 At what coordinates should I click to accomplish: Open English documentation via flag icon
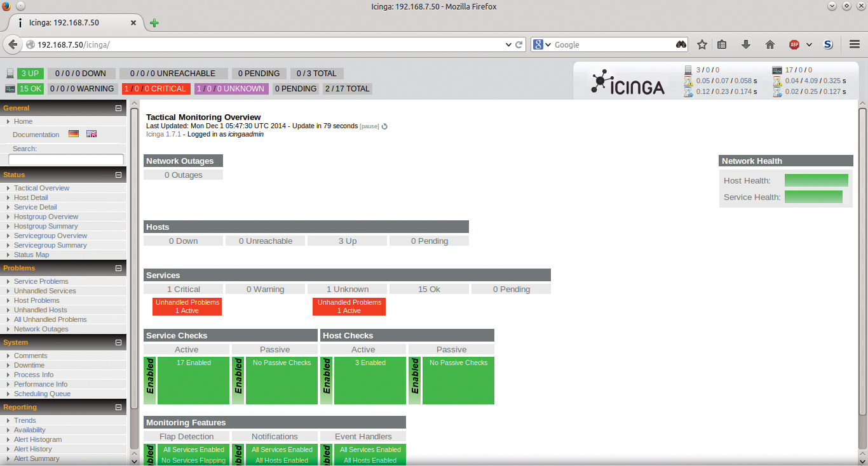91,133
